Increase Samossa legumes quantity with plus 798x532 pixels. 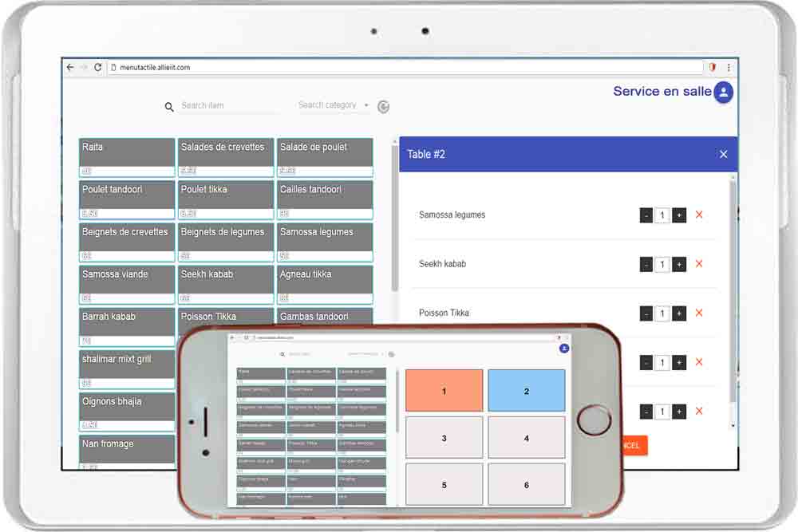click(x=679, y=215)
